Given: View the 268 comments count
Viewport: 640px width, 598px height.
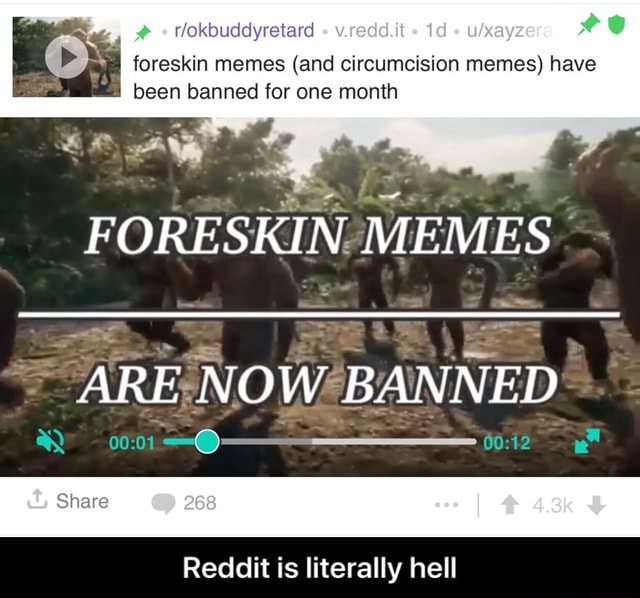Looking at the screenshot, I should (200, 502).
